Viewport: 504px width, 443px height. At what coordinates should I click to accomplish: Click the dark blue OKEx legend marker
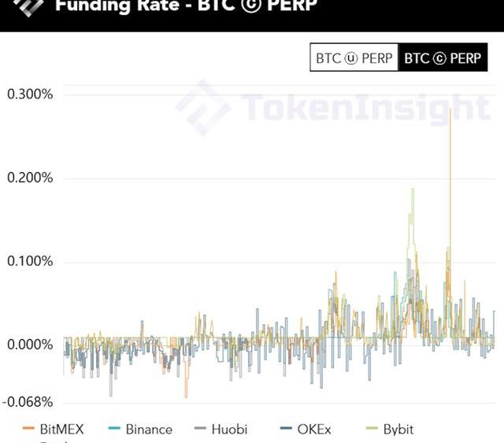(x=286, y=429)
